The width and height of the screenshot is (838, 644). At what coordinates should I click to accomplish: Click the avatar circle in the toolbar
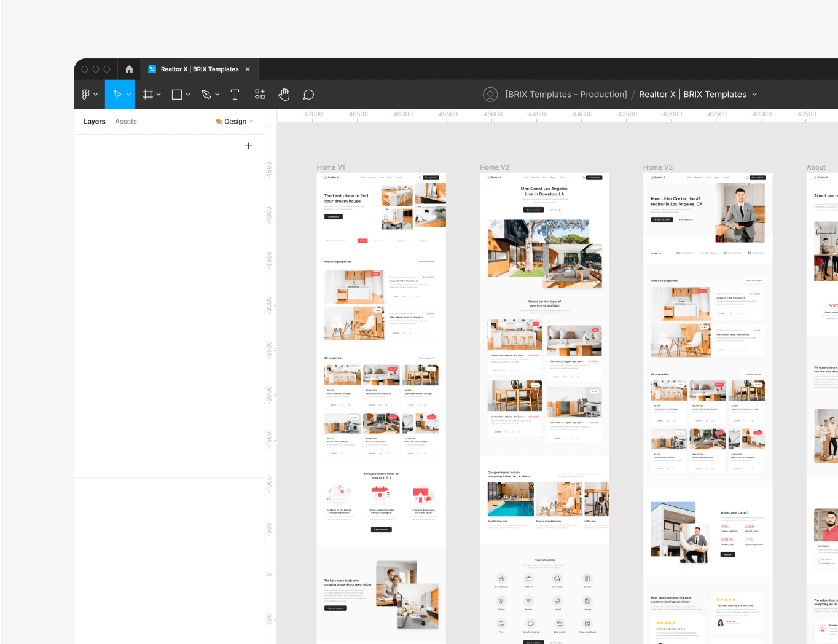pyautogui.click(x=490, y=94)
